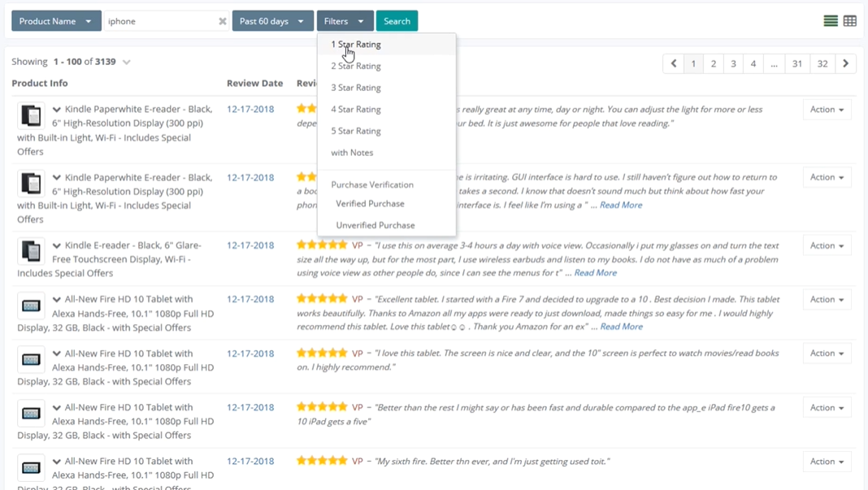This screenshot has height=490, width=868.
Task: Open the Product Name search dropdown
Action: click(x=55, y=20)
